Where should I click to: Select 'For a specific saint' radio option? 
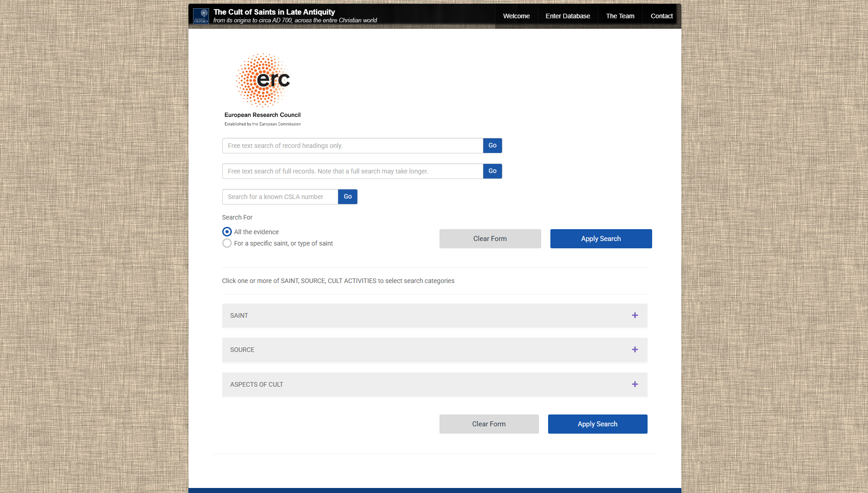(x=227, y=243)
